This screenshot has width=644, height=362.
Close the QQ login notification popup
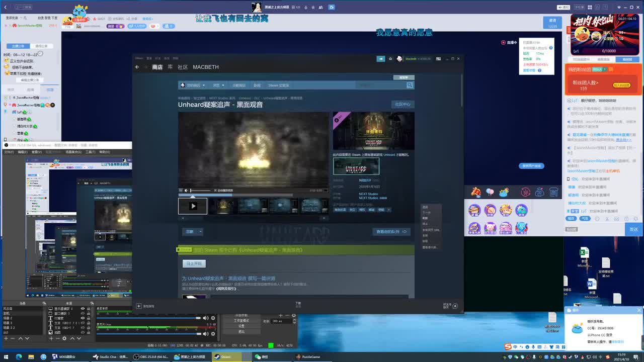[639, 310]
